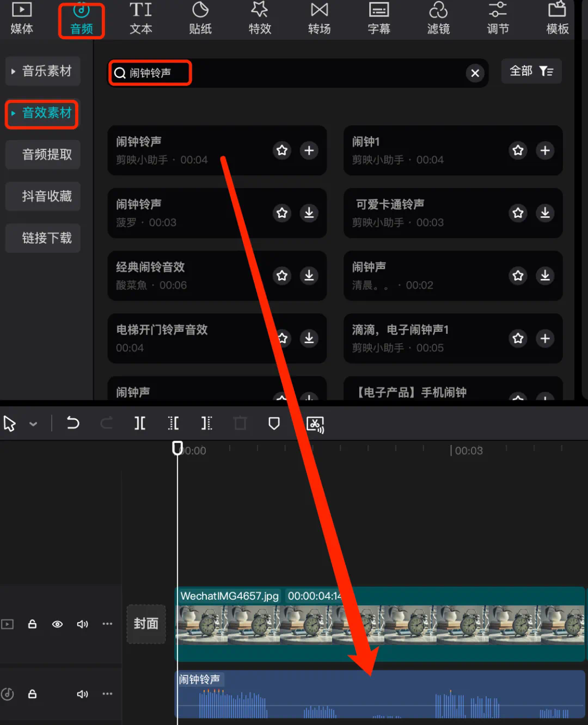
Task: Open the 全部 filter dropdown
Action: [531, 71]
